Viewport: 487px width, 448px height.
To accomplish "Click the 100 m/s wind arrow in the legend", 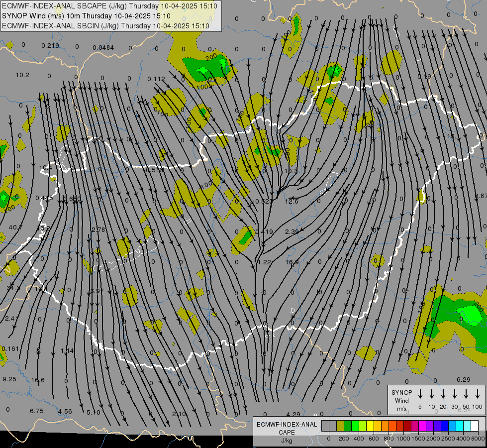I will [x=478, y=394].
